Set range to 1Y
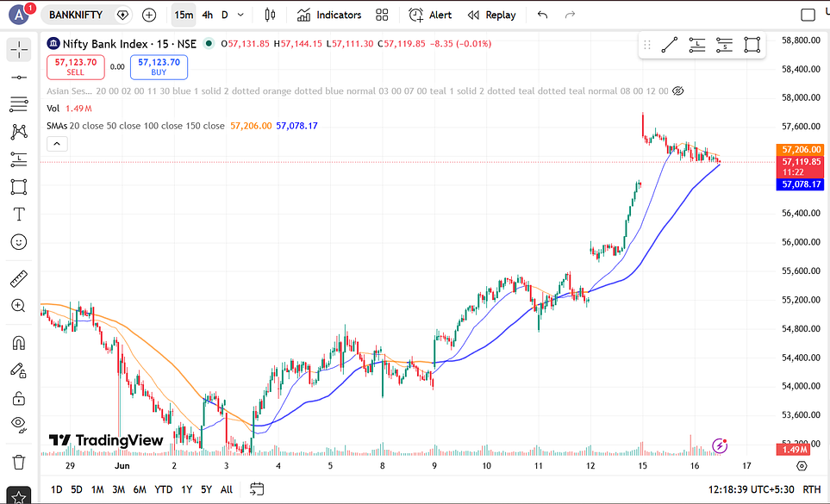The width and height of the screenshot is (830, 504). coord(187,489)
